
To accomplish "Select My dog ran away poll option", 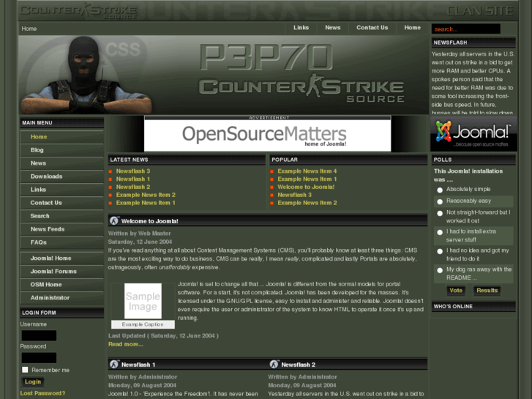I will pos(440,270).
